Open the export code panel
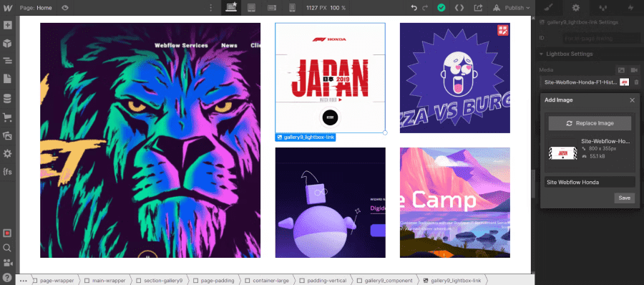This screenshot has width=644, height=285. (x=459, y=7)
